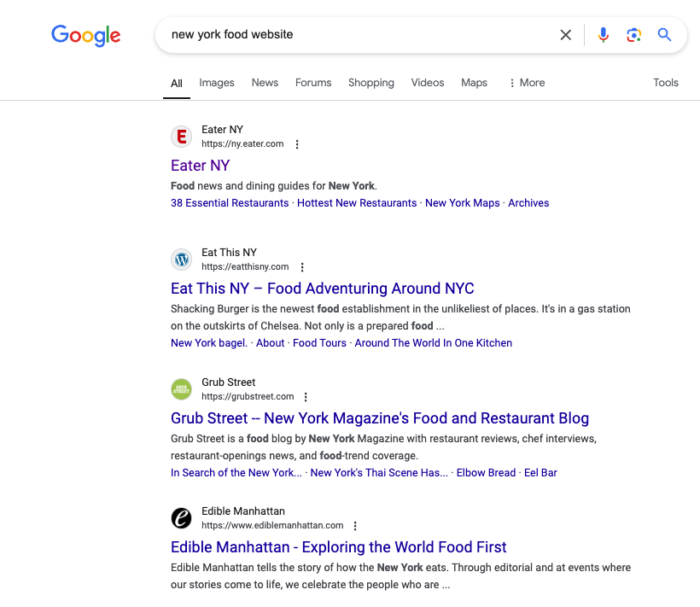Open options dots next to eatthisny.com

coord(302,267)
